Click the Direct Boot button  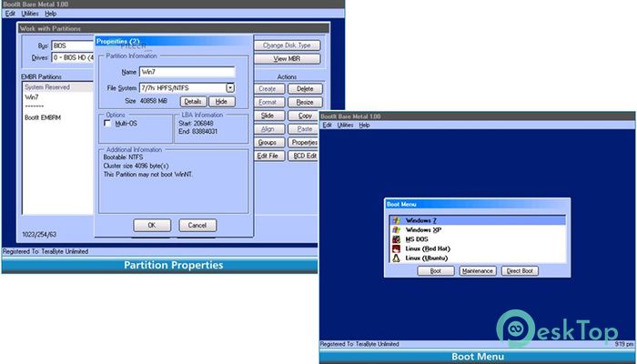[x=520, y=271]
